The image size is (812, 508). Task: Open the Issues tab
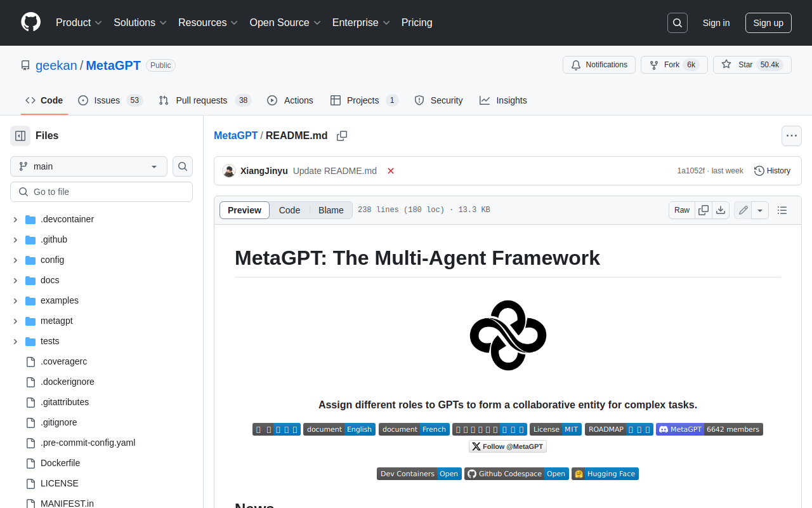(x=110, y=100)
